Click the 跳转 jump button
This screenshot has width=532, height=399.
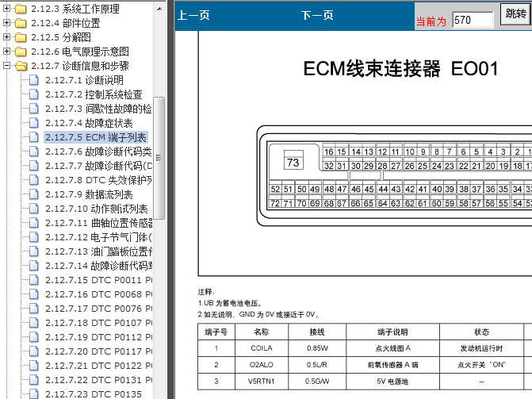click(x=515, y=14)
